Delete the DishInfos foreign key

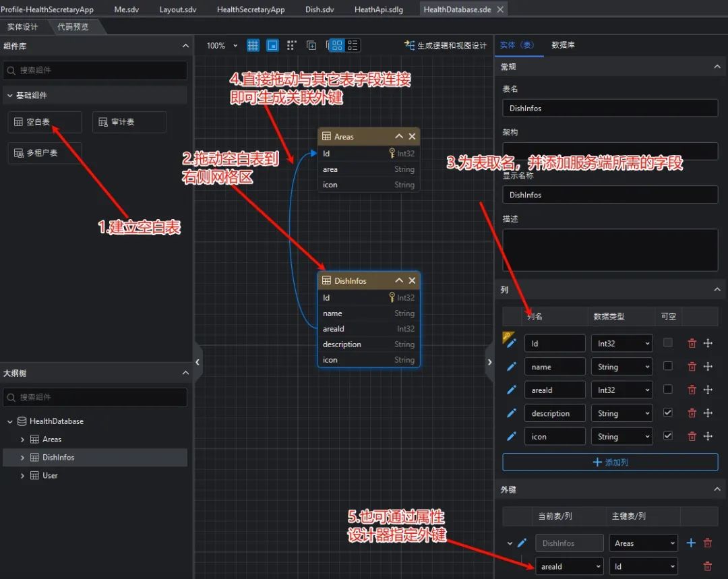(708, 543)
